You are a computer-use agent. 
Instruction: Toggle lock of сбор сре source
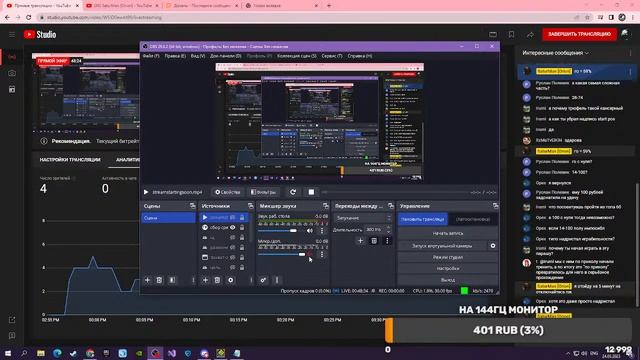242,227
